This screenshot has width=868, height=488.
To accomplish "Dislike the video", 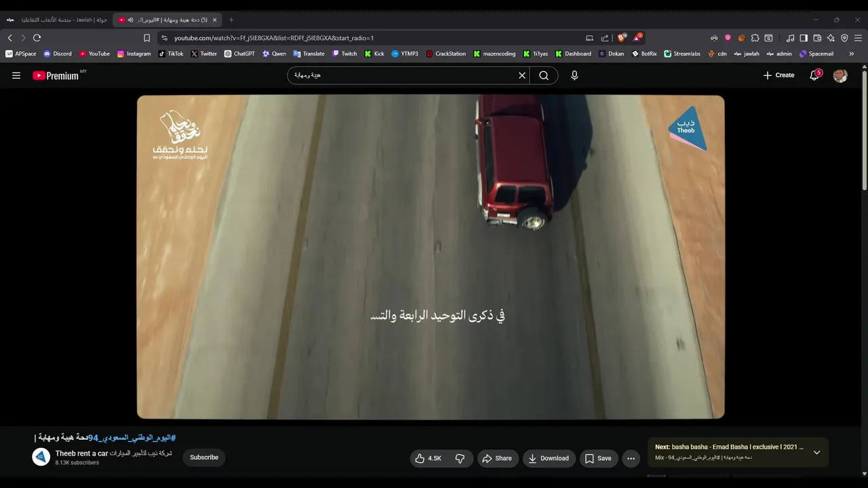I will [460, 458].
